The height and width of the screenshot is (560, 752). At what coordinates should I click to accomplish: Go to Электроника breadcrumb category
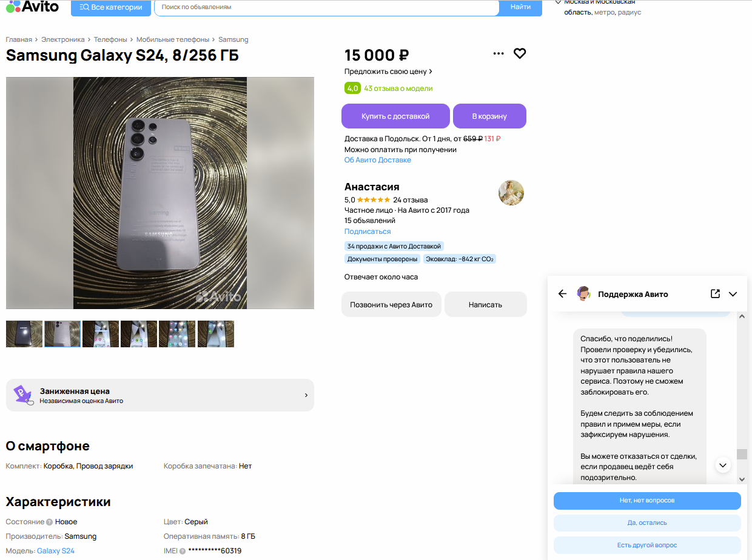(63, 39)
